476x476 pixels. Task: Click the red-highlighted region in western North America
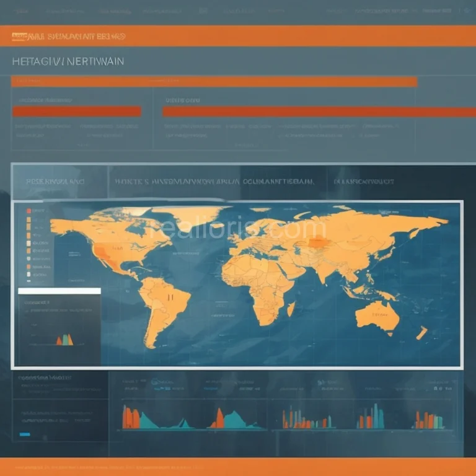101,251
